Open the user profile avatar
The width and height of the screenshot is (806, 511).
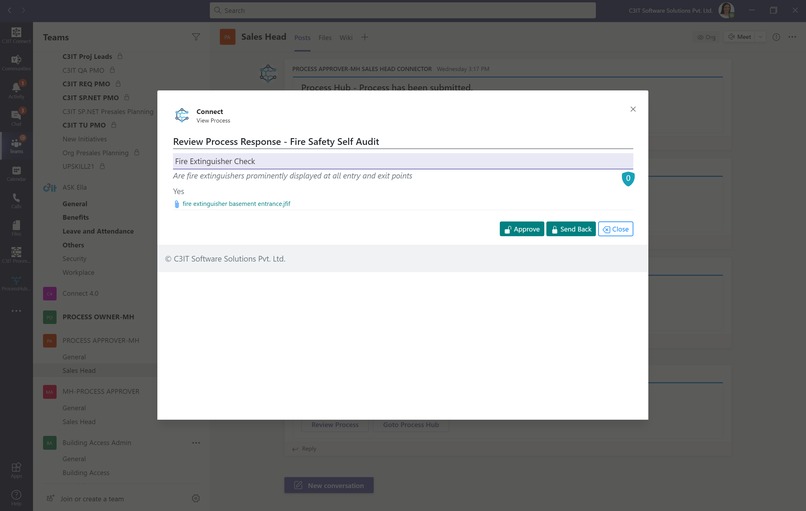726,10
